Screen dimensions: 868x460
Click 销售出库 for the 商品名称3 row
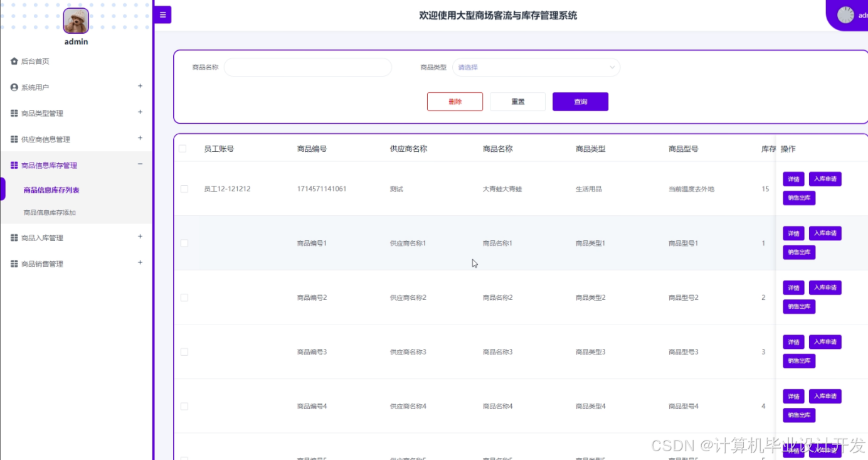799,361
